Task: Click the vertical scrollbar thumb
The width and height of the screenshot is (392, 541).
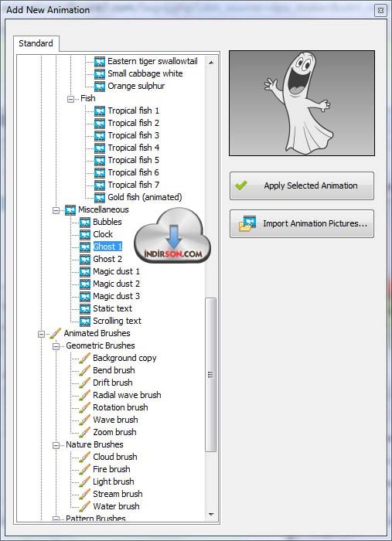Action: [211, 375]
